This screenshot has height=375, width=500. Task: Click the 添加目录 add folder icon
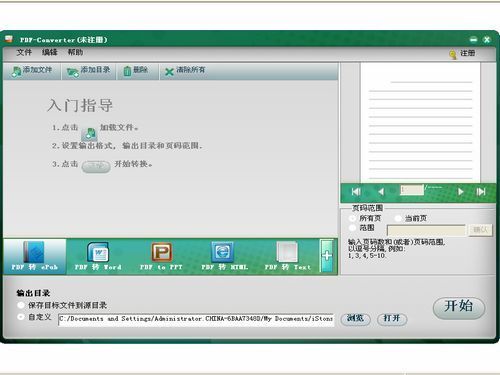click(x=73, y=72)
